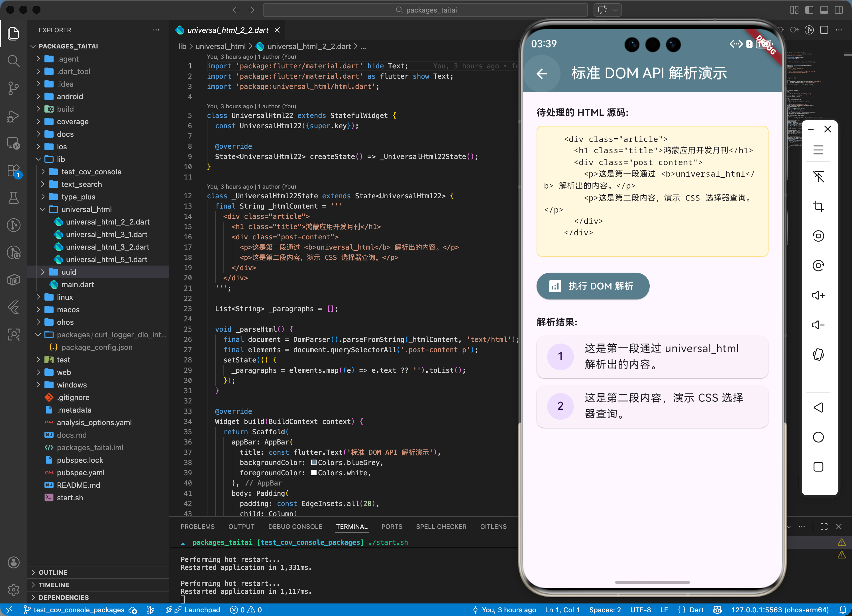Collapse the universal_html folder

click(86, 209)
